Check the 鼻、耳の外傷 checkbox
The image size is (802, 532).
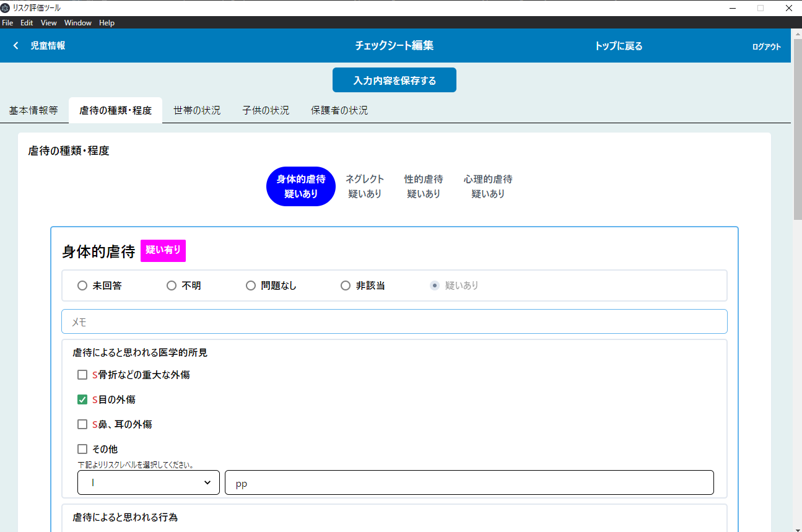82,424
